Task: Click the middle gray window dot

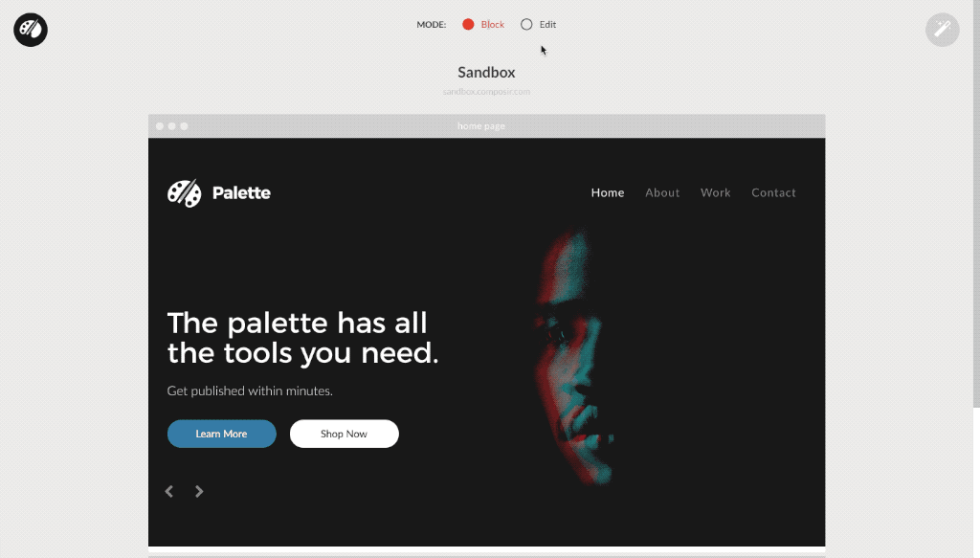Action: (x=172, y=126)
